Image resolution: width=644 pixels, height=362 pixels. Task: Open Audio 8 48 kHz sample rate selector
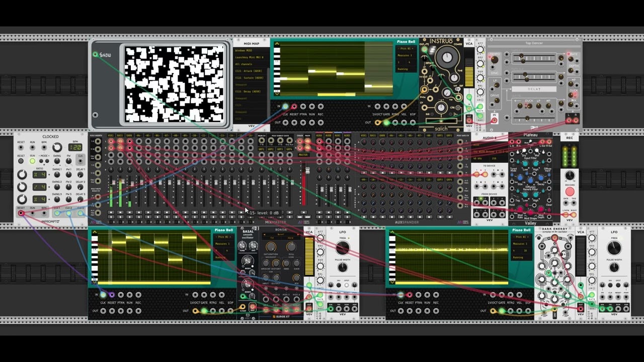coord(480,158)
